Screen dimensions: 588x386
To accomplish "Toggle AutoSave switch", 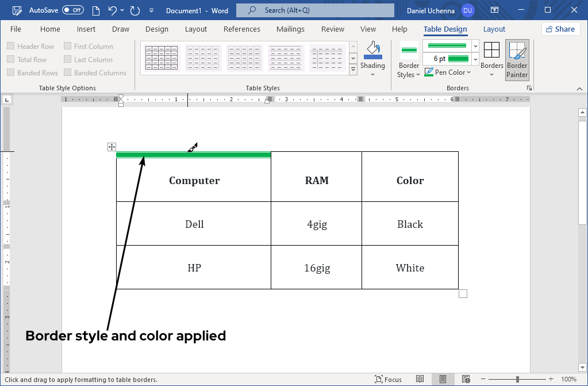I will tap(72, 10).
